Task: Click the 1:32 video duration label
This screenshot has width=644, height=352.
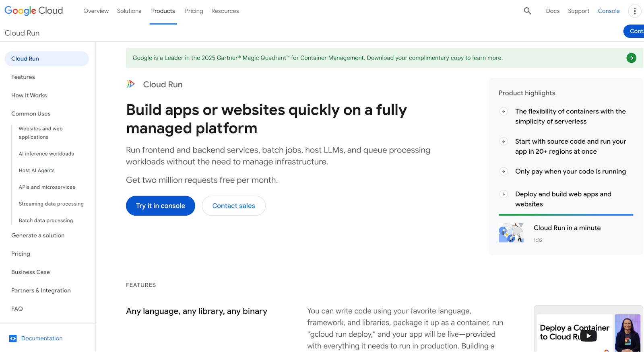Action: click(538, 240)
